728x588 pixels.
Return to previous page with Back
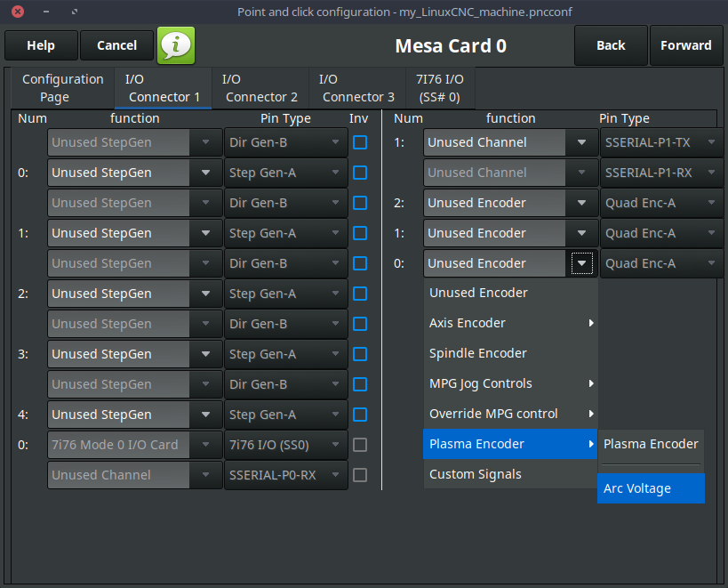611,45
